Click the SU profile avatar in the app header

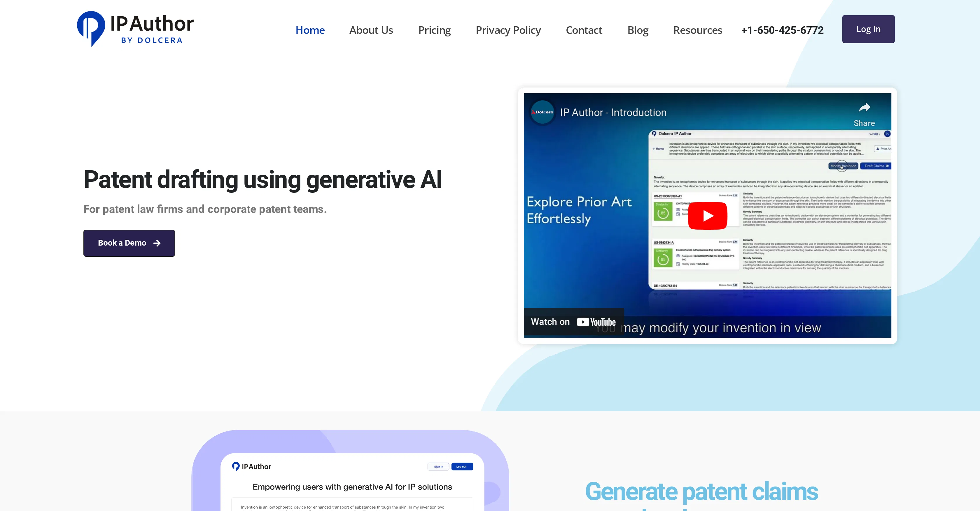(887, 134)
